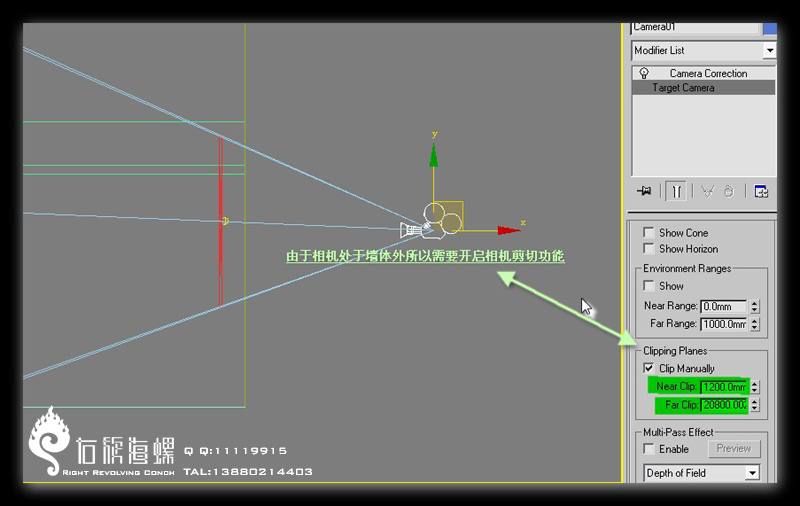Screen dimensions: 800x506
Task: Tick the Environment Ranges Show checkbox
Action: (x=648, y=286)
